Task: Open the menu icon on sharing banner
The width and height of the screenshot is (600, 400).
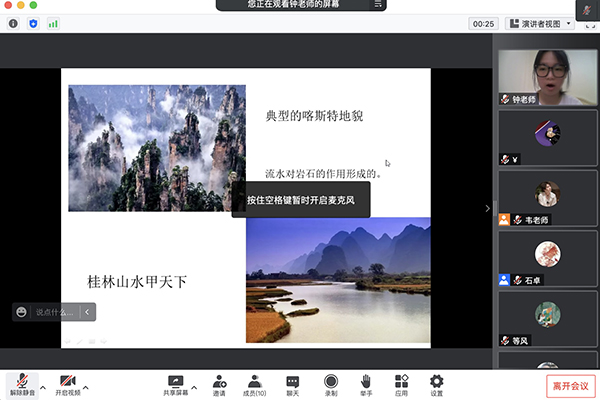Action: pyautogui.click(x=377, y=4)
